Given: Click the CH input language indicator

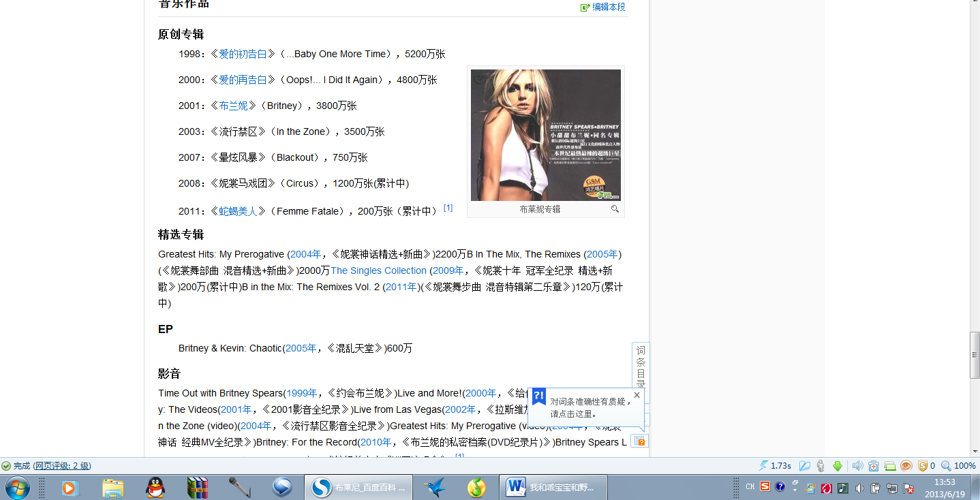Looking at the screenshot, I should 750,486.
